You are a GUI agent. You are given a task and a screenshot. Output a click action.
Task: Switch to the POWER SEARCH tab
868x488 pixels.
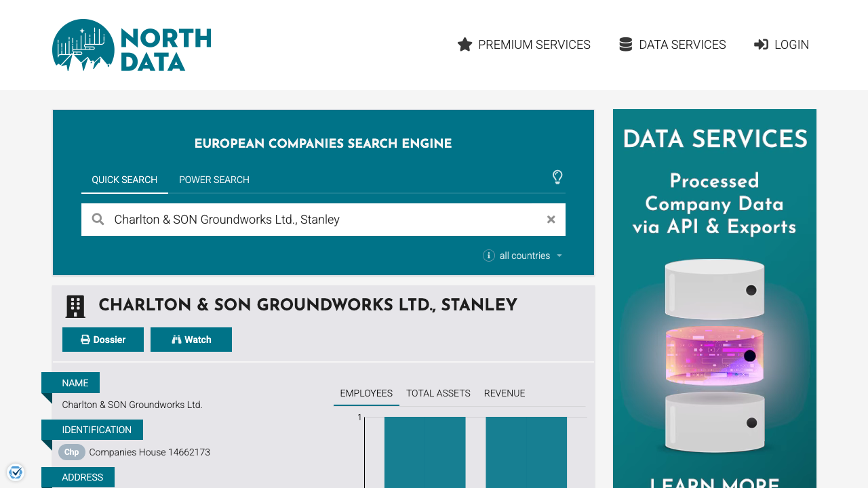click(214, 180)
